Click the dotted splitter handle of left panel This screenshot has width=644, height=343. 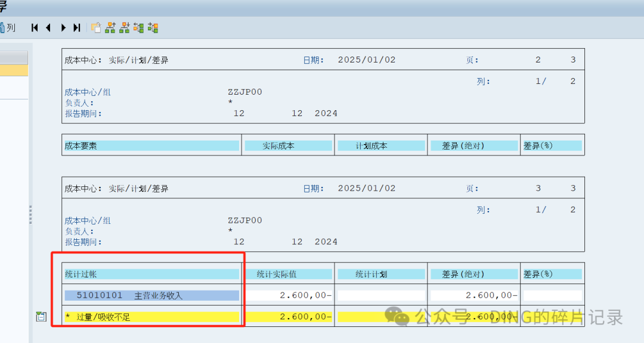coord(30,214)
